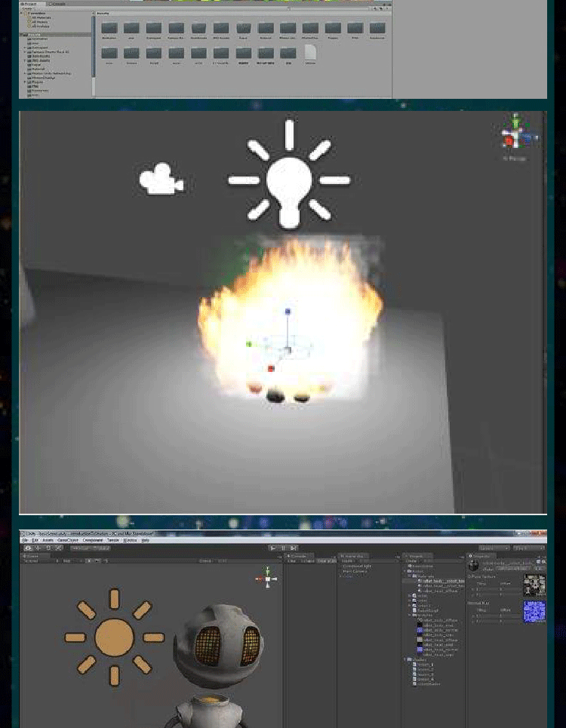Collapse the Shaders folder in Project tree

(405, 659)
